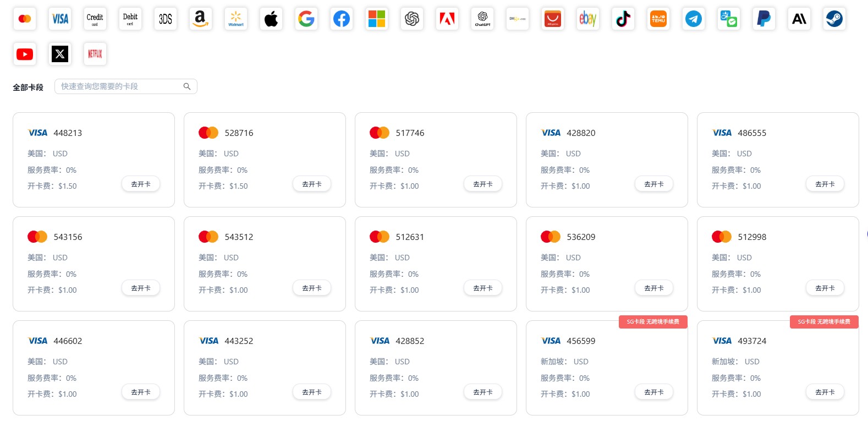Select the AliExpress icon
The image size is (868, 432).
pos(553,19)
